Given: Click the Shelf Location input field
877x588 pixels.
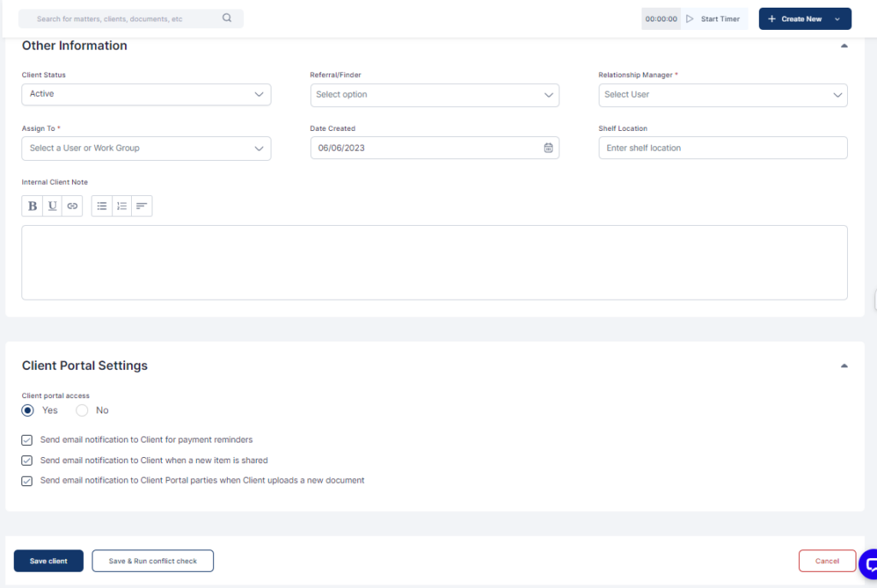Looking at the screenshot, I should [722, 148].
